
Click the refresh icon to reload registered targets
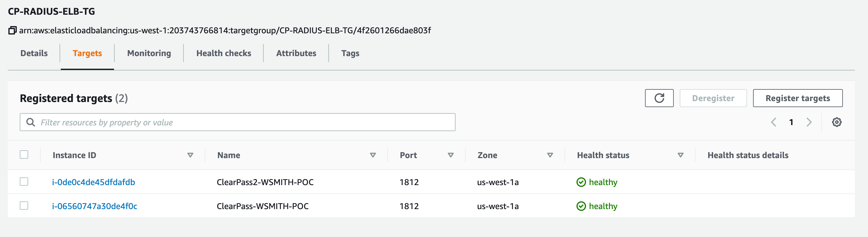pos(659,98)
